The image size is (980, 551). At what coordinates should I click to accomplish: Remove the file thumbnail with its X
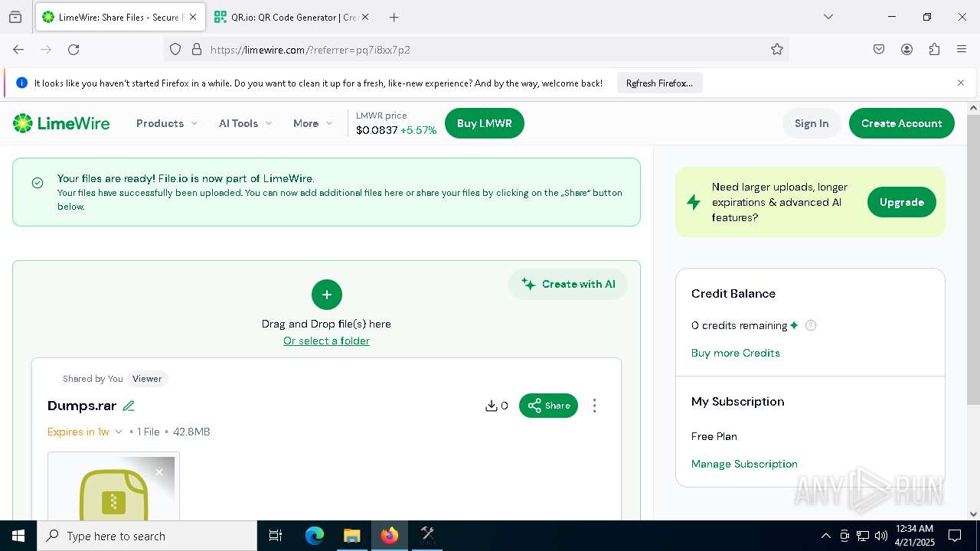coord(159,472)
